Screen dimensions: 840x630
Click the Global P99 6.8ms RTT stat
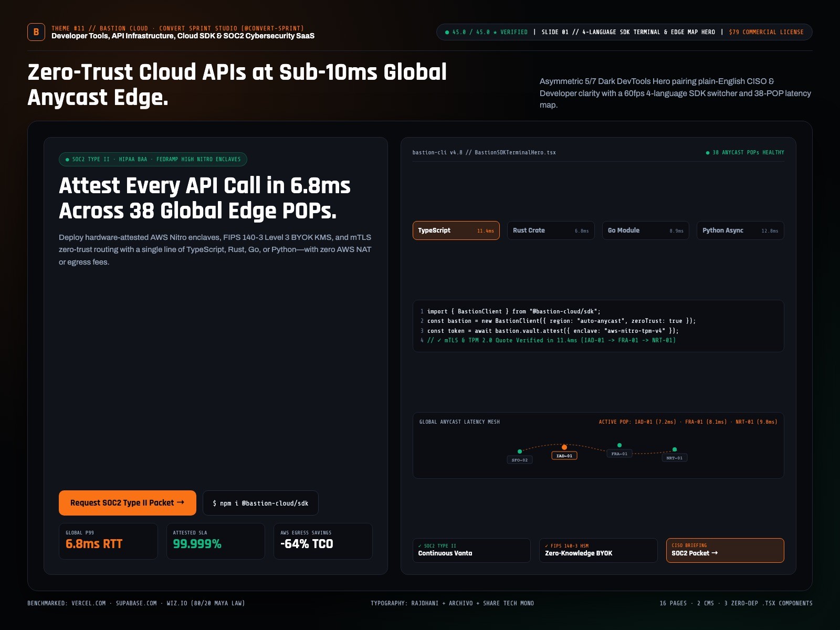108,541
